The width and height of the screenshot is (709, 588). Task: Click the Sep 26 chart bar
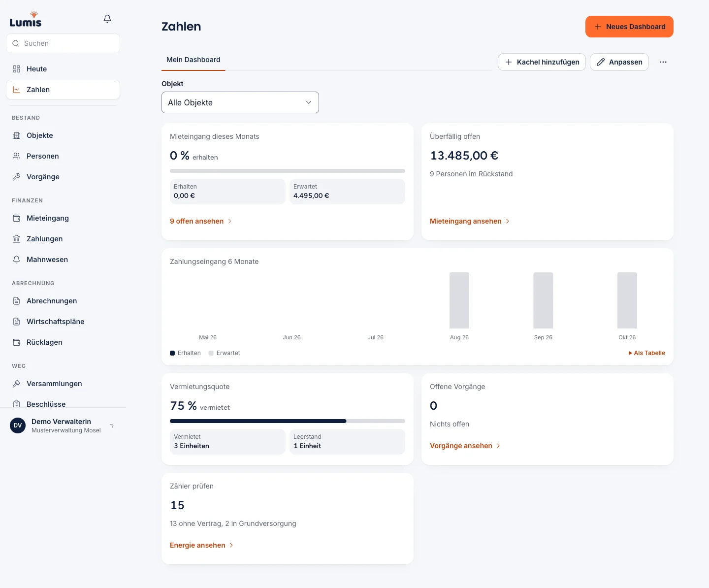coord(543,300)
